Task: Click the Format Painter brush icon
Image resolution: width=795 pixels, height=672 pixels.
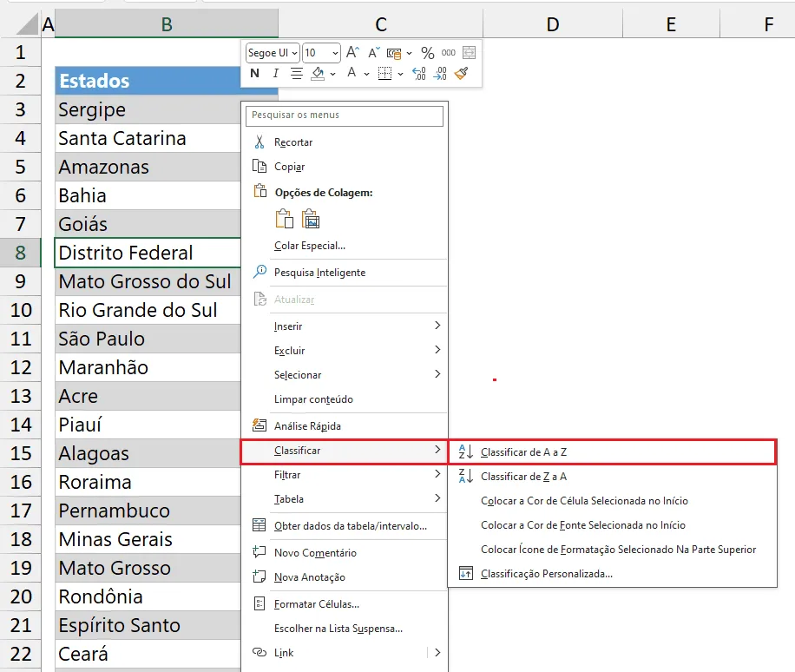Action: point(462,74)
